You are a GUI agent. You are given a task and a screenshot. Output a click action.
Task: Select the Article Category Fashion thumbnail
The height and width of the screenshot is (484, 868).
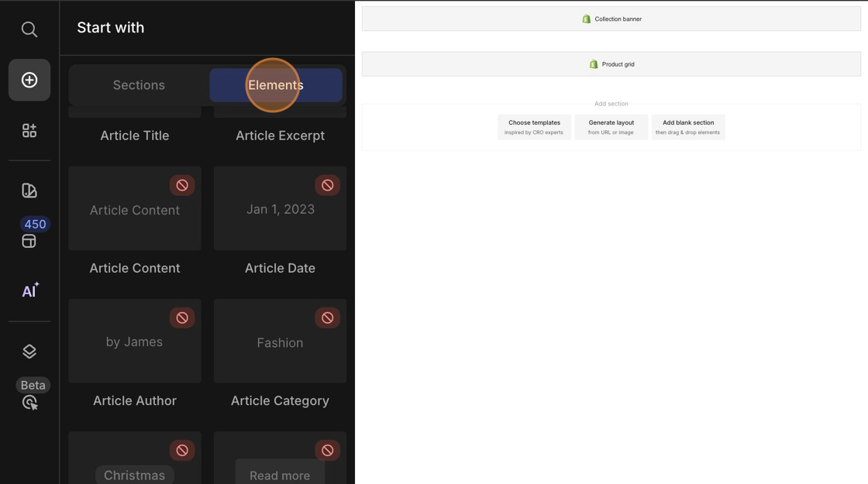(x=280, y=342)
